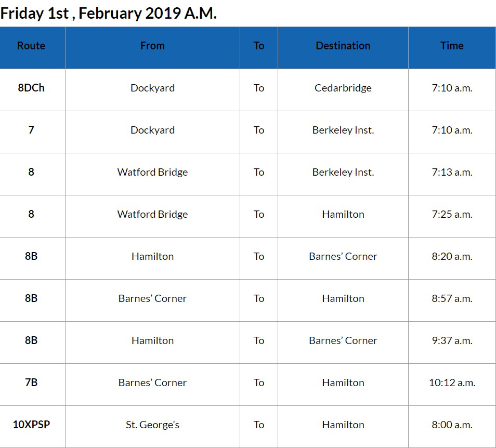Screen dimensions: 496x448
Task: Select the St. George's origin cell
Action: pyautogui.click(x=152, y=425)
